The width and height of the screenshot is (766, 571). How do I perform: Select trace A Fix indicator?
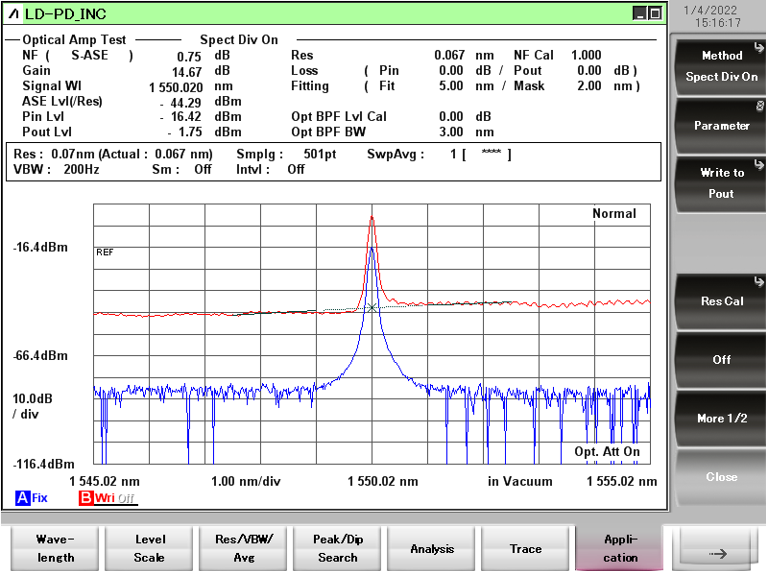(x=31, y=498)
